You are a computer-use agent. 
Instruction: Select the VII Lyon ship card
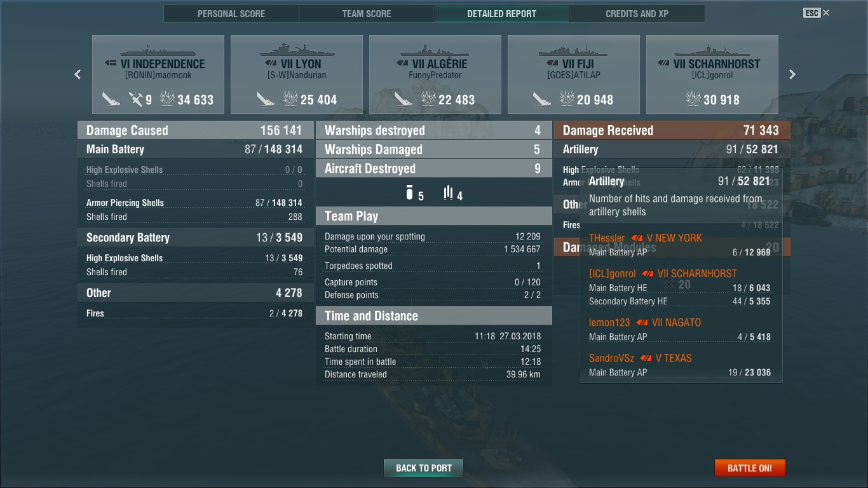point(297,74)
